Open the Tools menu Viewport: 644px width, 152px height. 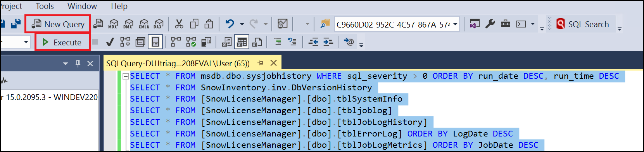tap(45, 6)
